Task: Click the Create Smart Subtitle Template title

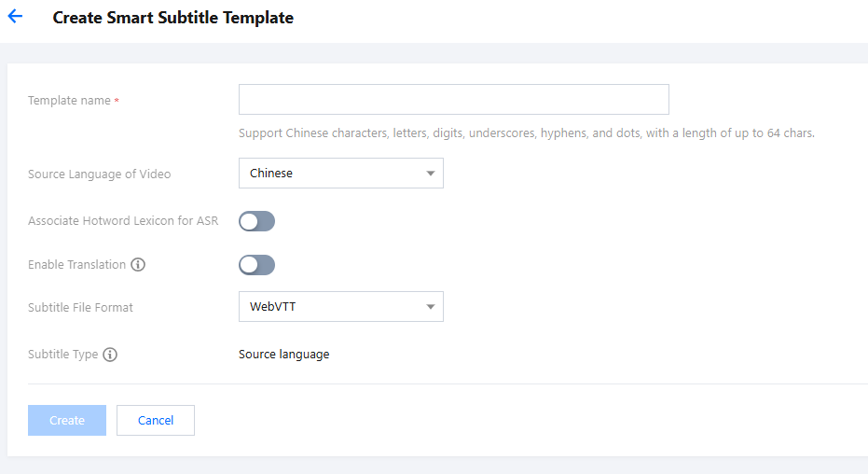Action: coord(172,18)
